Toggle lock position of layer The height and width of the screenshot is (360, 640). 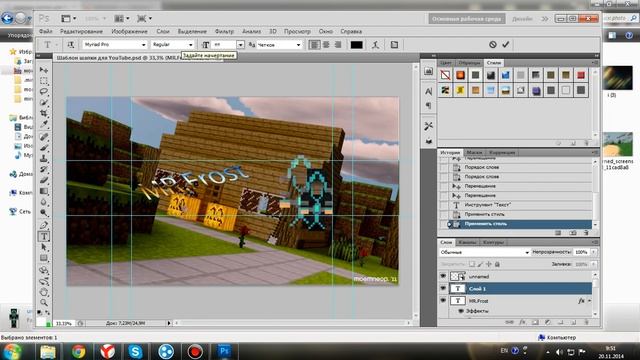(x=489, y=264)
